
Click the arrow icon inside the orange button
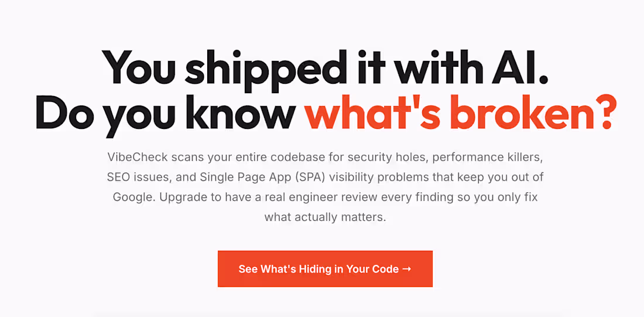pyautogui.click(x=407, y=269)
